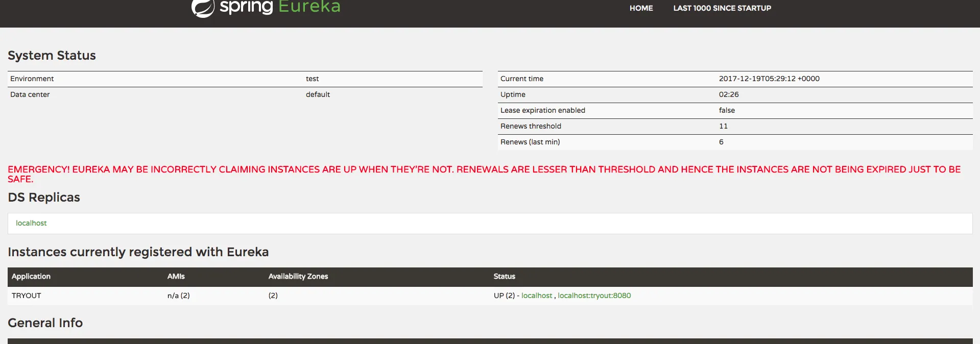Click the Data center label
The width and height of the screenshot is (980, 344).
[x=30, y=94]
